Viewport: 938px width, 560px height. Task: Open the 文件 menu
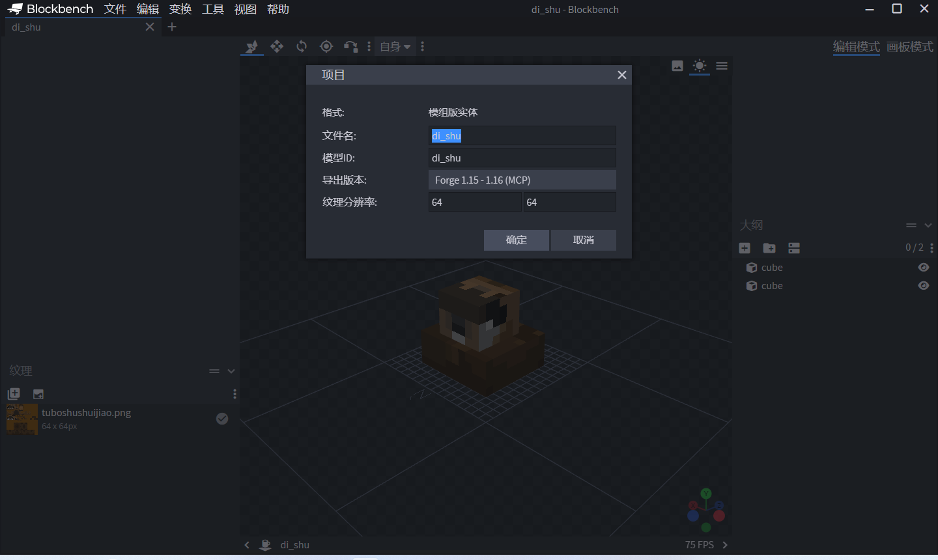tap(115, 9)
